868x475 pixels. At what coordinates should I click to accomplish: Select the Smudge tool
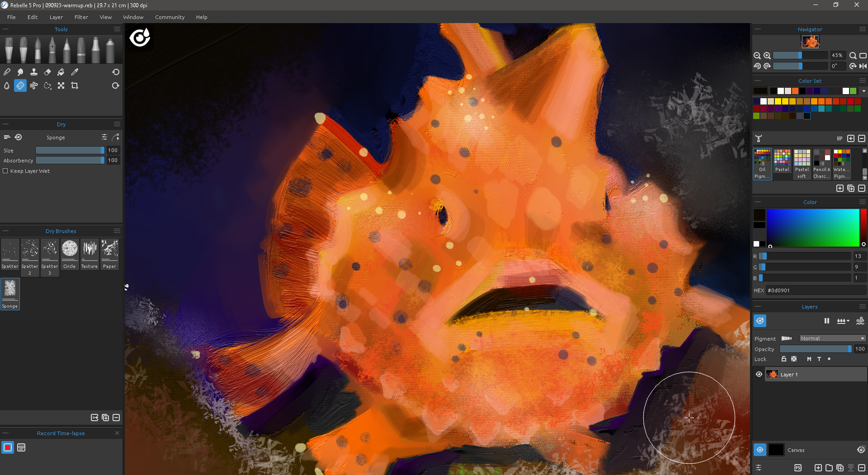tap(20, 72)
